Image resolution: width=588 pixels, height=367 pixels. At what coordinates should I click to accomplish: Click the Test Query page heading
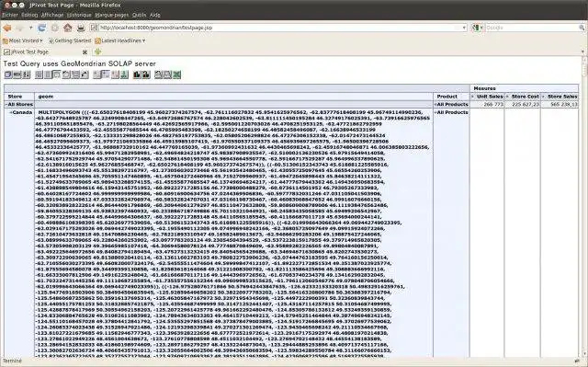(79, 63)
